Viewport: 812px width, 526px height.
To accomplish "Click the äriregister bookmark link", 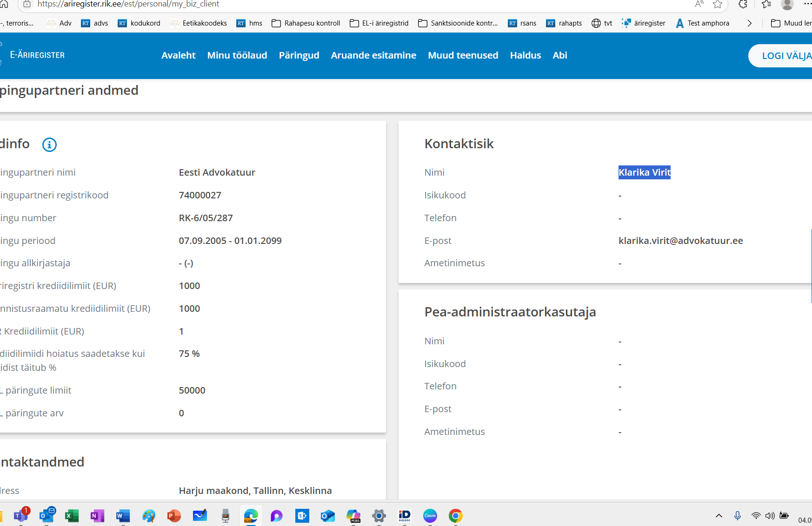I will tap(644, 23).
